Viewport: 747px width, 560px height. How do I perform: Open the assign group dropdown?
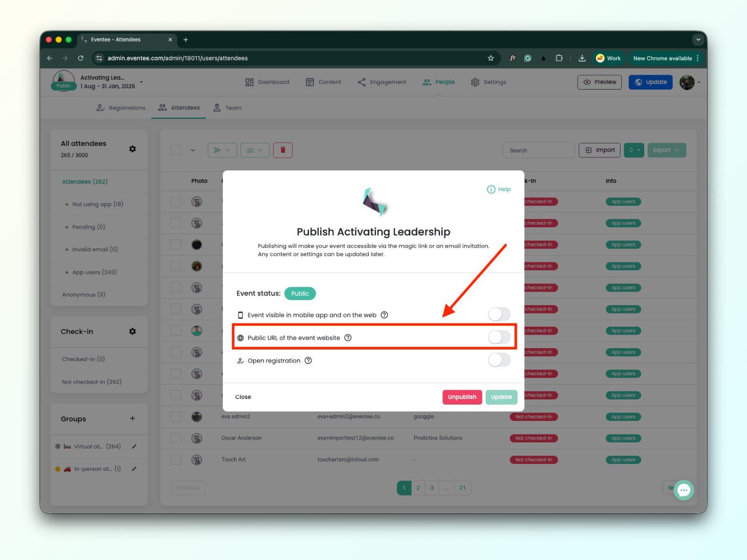pyautogui.click(x=255, y=150)
